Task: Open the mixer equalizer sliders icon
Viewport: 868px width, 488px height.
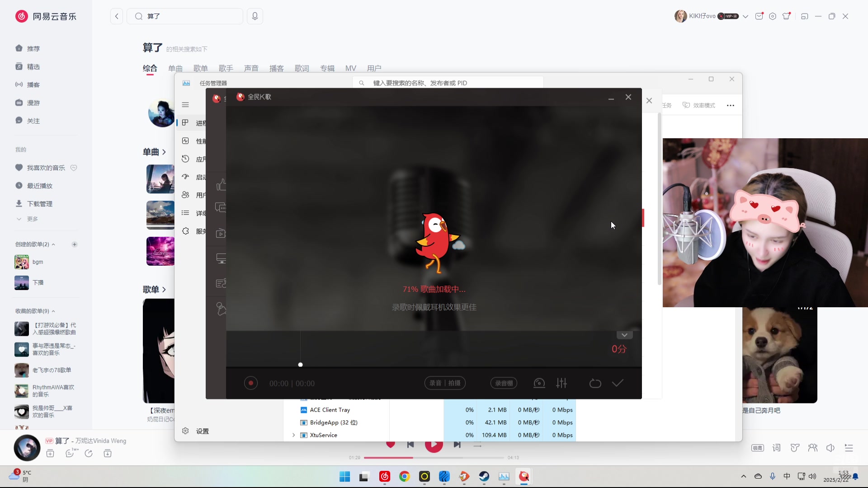Action: [561, 383]
